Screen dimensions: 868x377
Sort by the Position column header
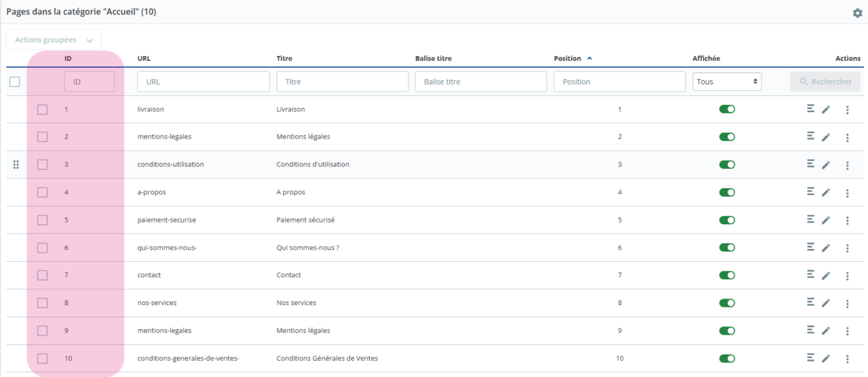coord(567,58)
